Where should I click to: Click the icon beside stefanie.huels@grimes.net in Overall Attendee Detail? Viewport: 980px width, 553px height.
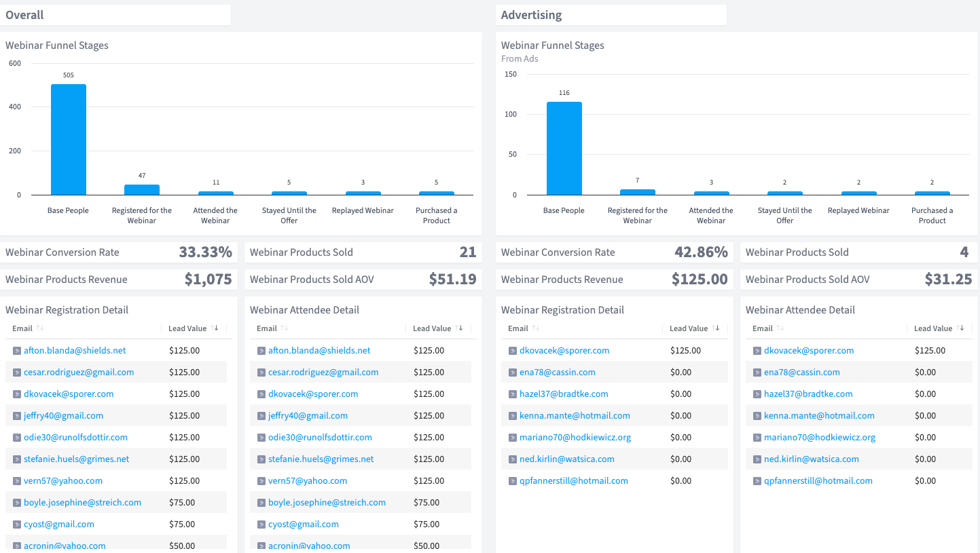(261, 459)
